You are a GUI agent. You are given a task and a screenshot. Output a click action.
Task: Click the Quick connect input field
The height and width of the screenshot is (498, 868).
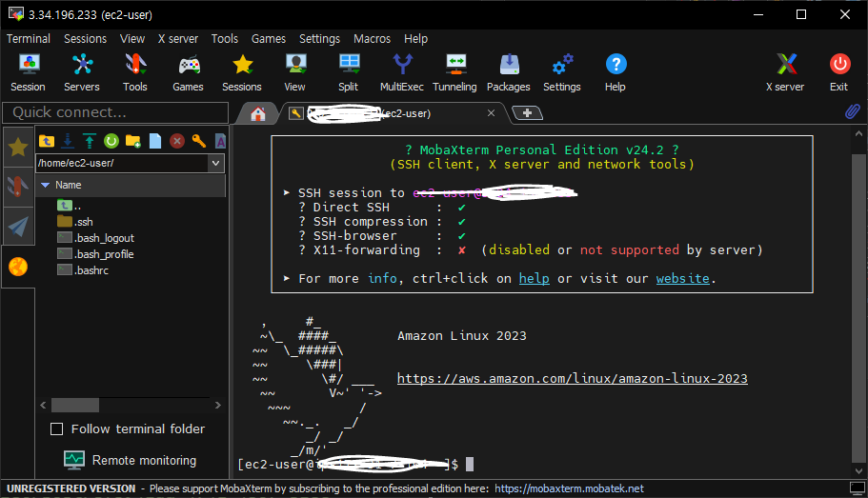pos(115,112)
